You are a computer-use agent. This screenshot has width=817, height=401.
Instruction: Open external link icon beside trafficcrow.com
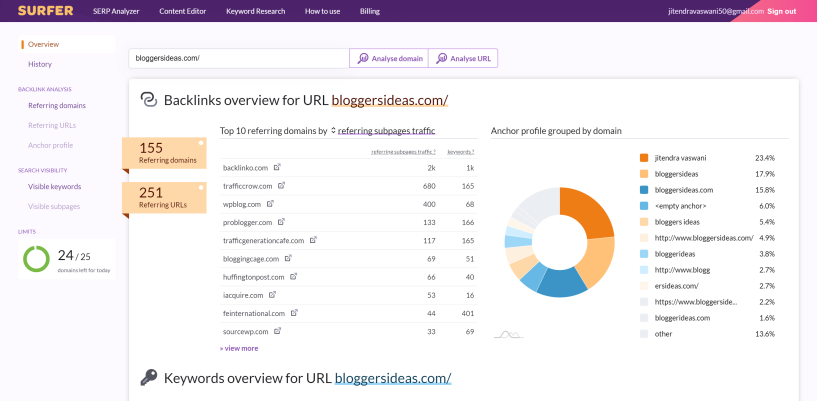point(282,185)
